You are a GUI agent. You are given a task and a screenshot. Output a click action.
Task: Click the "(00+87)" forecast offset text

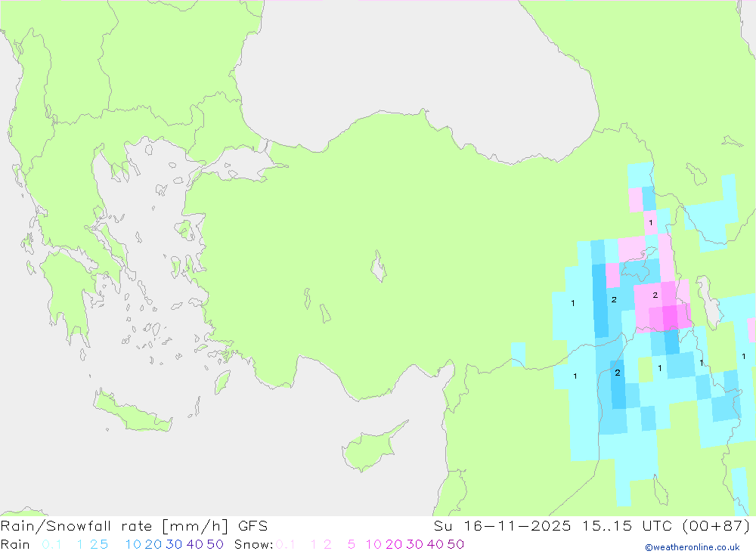717,525
